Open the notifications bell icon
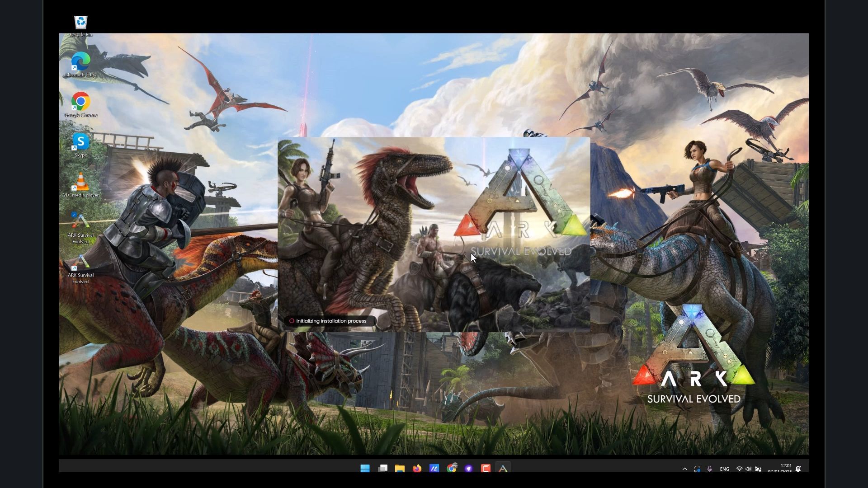This screenshot has height=488, width=868. pos(798,469)
